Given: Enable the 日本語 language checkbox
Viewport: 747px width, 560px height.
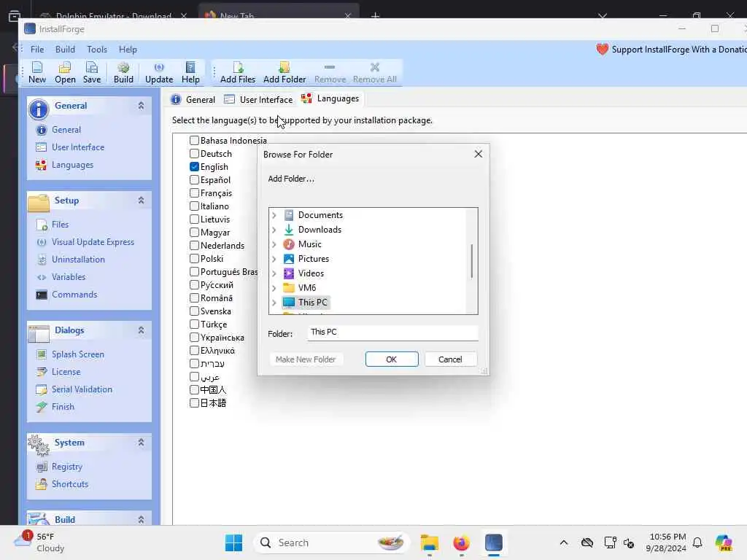Looking at the screenshot, I should [x=194, y=402].
